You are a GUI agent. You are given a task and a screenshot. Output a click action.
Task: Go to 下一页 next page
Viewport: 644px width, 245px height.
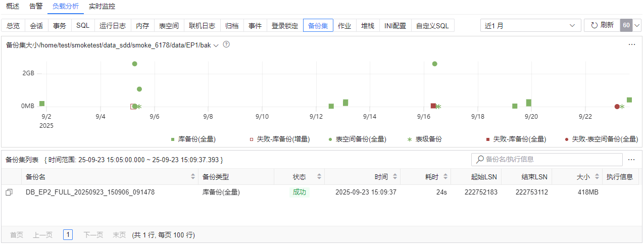[x=93, y=235]
